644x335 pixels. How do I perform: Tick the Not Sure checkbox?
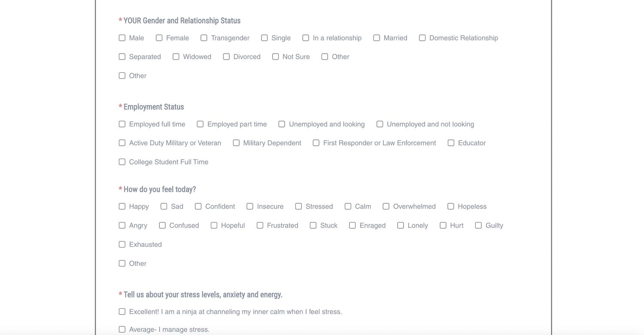276,57
